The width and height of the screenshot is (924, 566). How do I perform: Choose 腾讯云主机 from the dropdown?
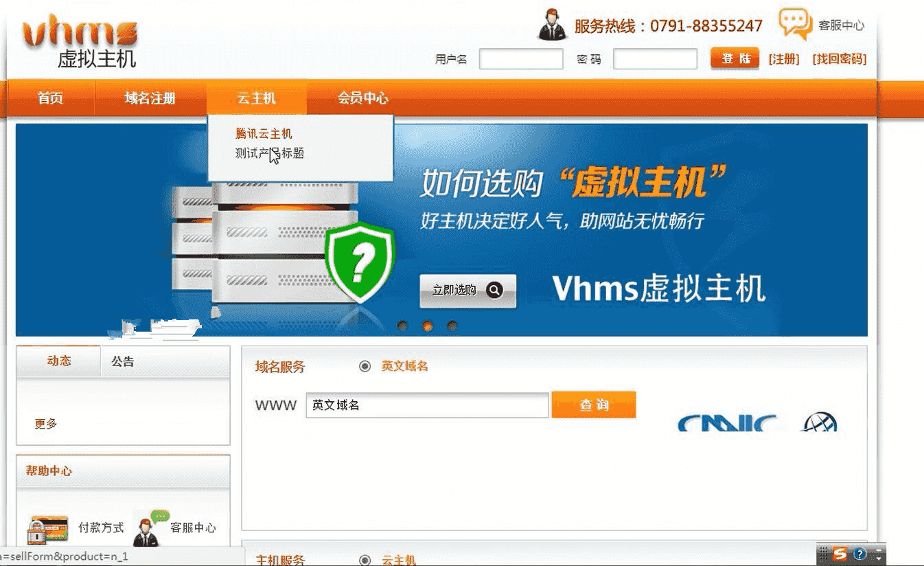(x=264, y=134)
